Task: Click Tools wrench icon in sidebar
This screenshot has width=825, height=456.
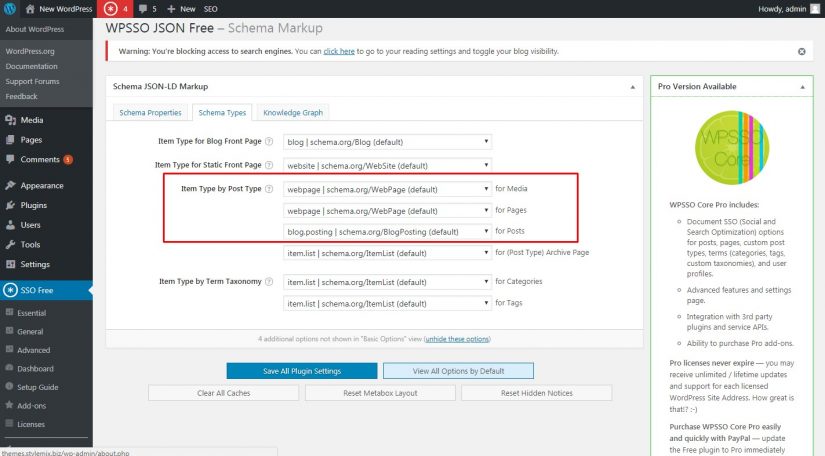Action: point(11,245)
